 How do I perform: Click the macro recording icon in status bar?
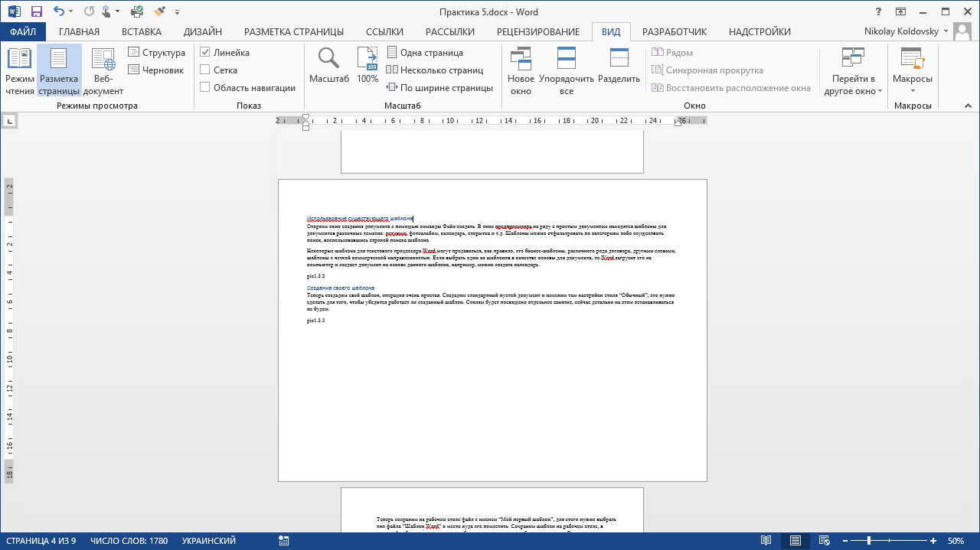[x=284, y=541]
